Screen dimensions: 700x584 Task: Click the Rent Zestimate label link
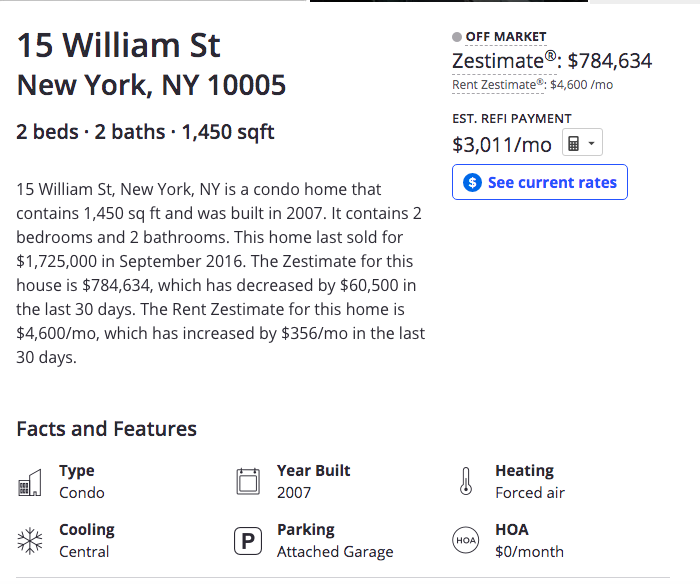tap(498, 85)
